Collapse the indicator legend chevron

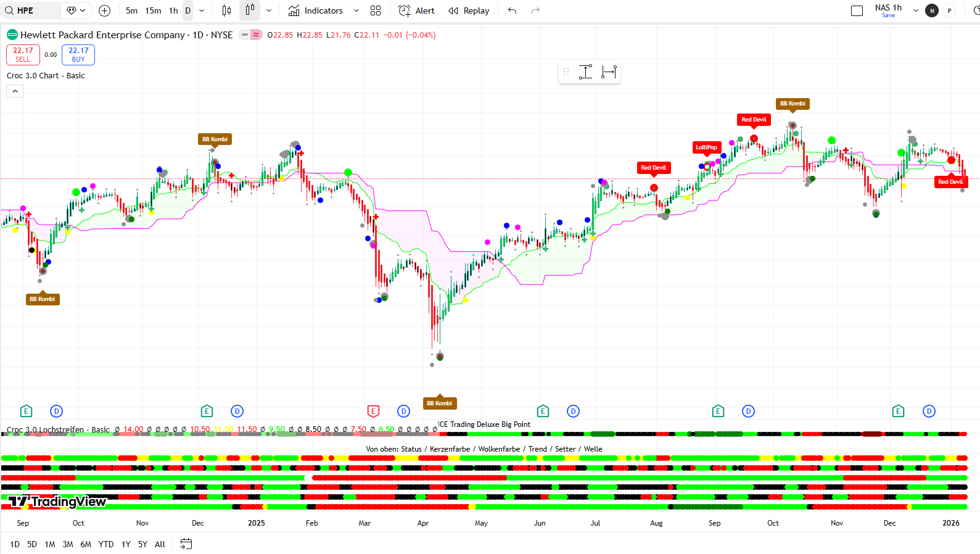(15, 91)
